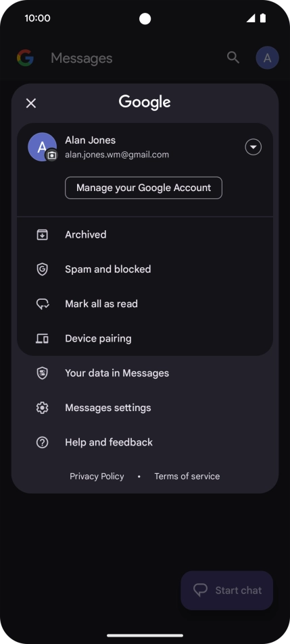Image resolution: width=290 pixels, height=644 pixels.
Task: Choose Messages settings from the list
Action: [145, 408]
